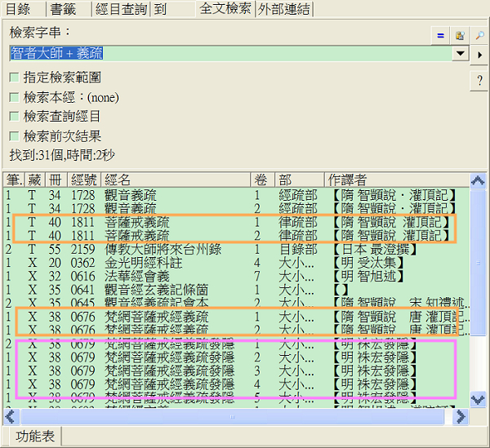
Task: Check the 檢索查詢經目 option
Action: click(x=14, y=117)
